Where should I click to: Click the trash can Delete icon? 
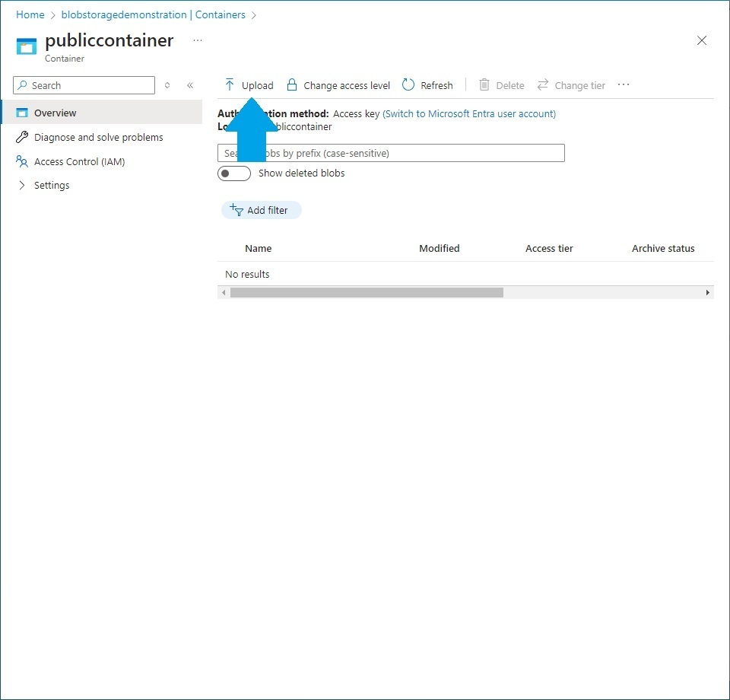[x=484, y=84]
